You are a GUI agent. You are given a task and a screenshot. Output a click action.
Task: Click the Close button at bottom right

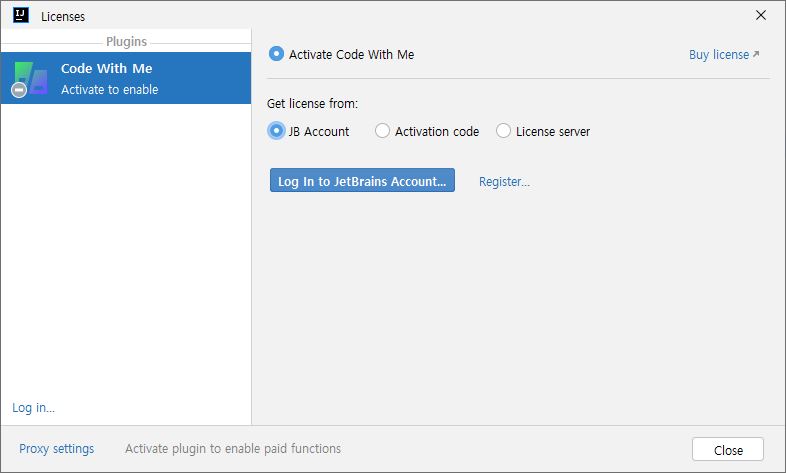[x=728, y=449]
